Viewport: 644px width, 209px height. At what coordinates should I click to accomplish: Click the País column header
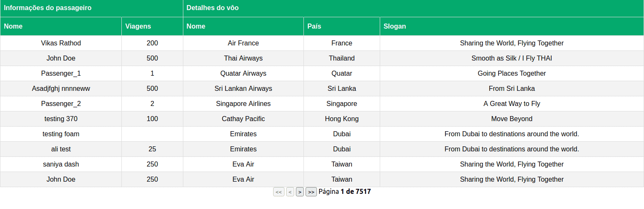(x=314, y=26)
